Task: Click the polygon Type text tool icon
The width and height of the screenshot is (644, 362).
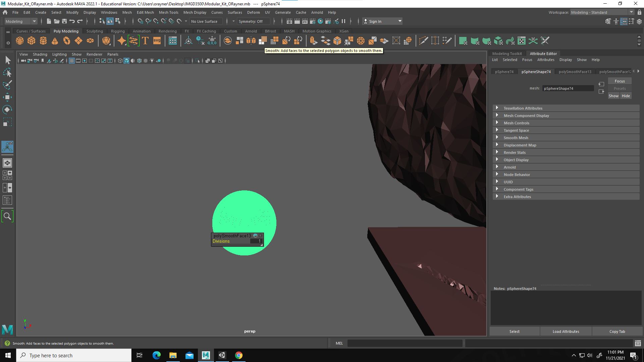Action: pos(145,41)
